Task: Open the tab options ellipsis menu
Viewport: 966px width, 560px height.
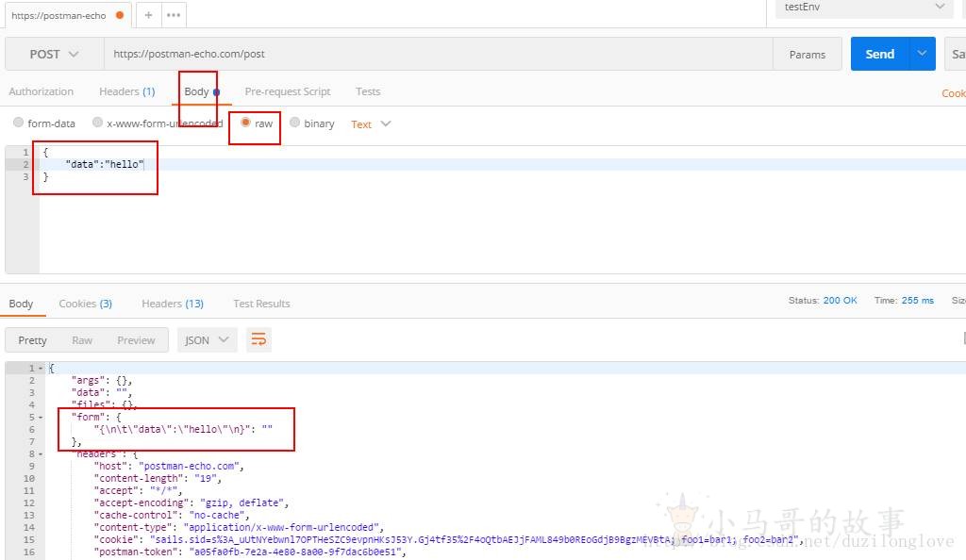Action: 174,15
